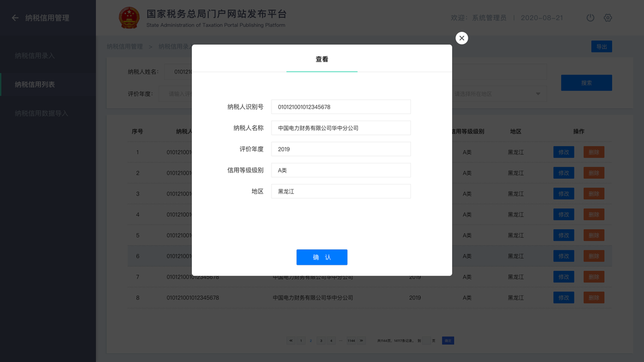Click the 信用等级级别 field showing A类
Viewport: 644px width, 362px height.
click(x=341, y=170)
